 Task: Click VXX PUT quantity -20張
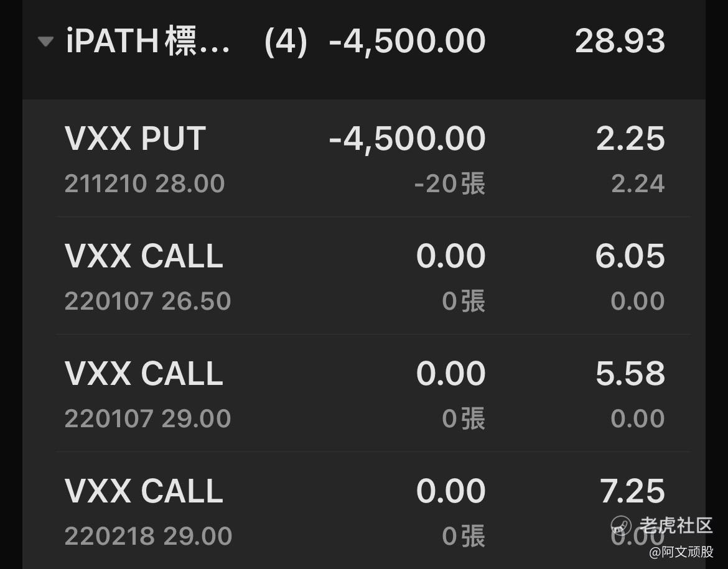click(x=449, y=183)
